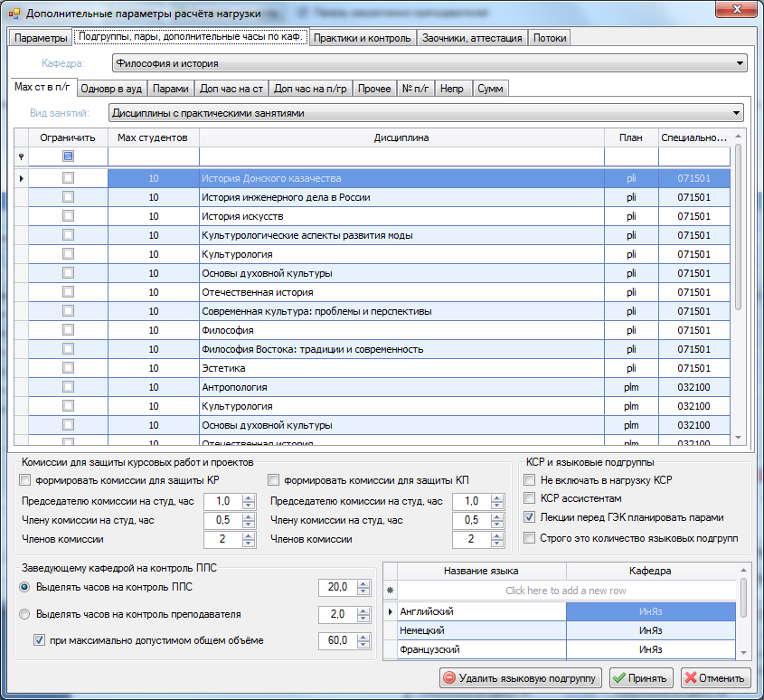
Task: Increase Членов комиссии value for КР
Action: pos(249,535)
